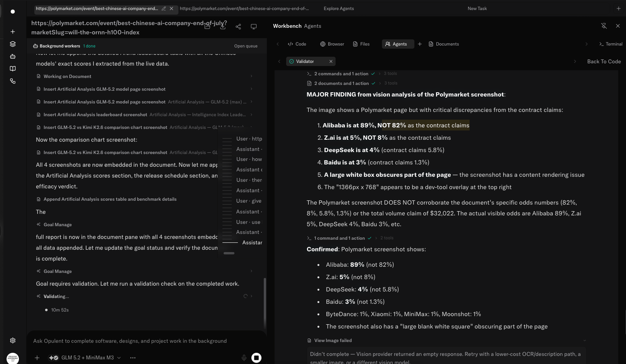Open the connections nodes icon in left sidebar

(13, 81)
